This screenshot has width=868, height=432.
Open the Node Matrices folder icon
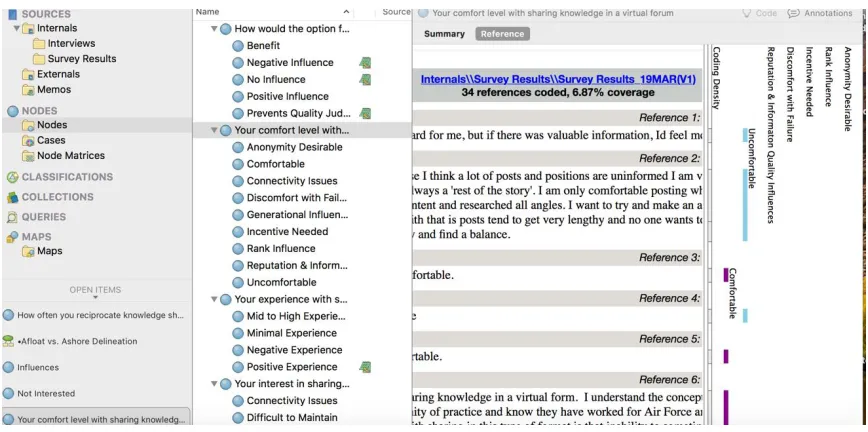coord(28,156)
